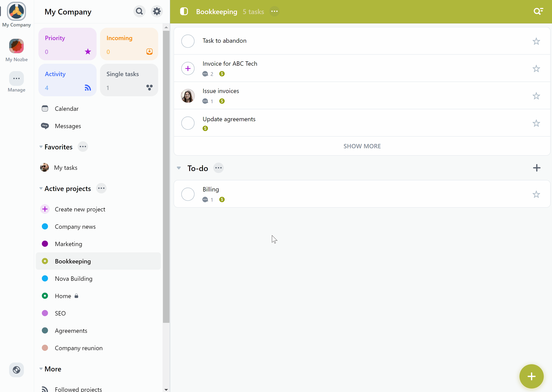Click the settings gear icon in My Company
The height and width of the screenshot is (392, 552).
[156, 11]
